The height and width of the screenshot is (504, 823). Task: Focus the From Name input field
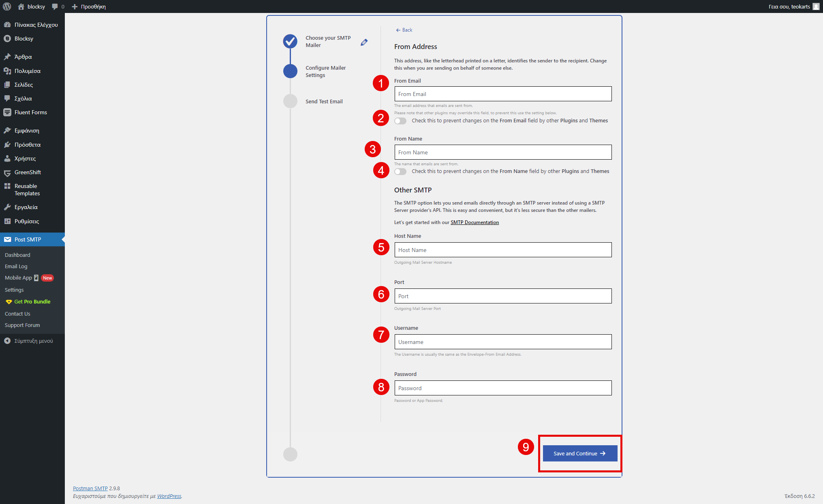click(x=503, y=152)
